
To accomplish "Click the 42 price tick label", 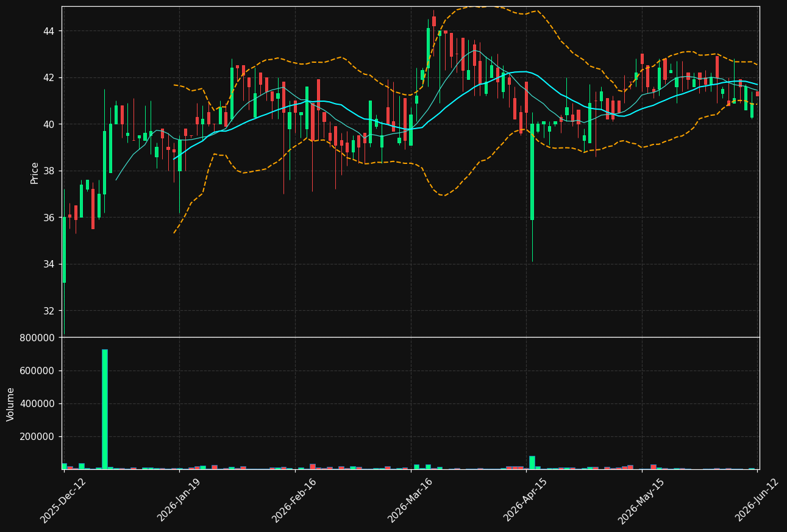I will (x=49, y=78).
